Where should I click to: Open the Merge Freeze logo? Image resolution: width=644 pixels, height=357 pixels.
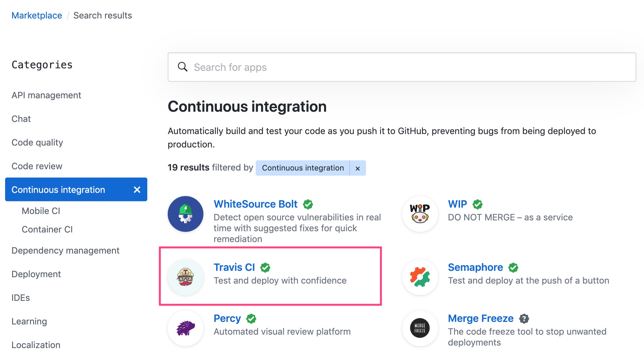420,328
